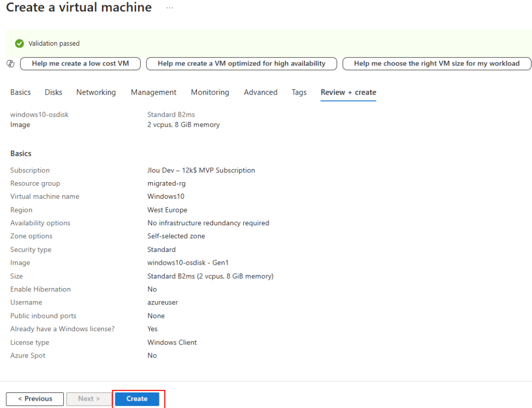Click 'Help me create a low cost VM'
This screenshot has width=532, height=408.
(81, 64)
